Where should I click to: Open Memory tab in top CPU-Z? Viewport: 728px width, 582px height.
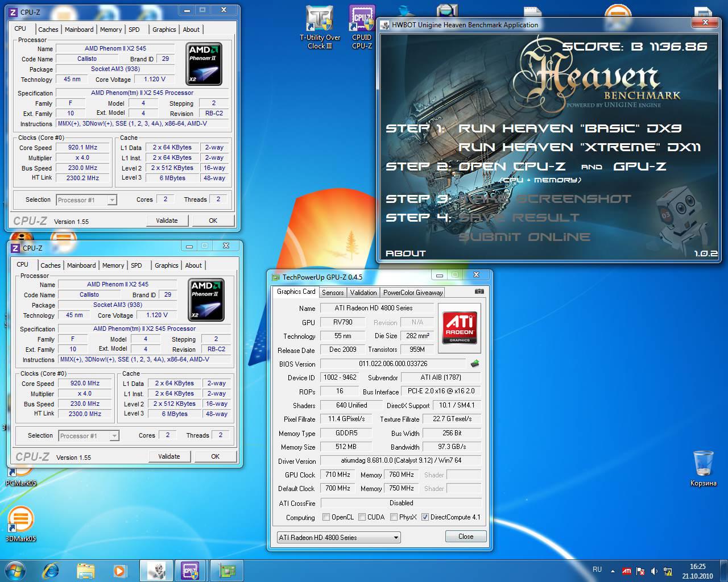coord(111,30)
